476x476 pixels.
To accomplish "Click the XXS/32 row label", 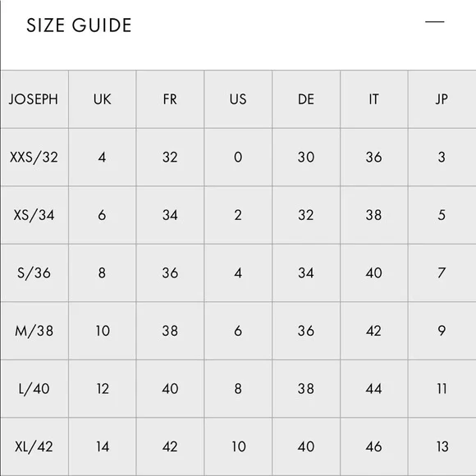I will coord(34,158).
